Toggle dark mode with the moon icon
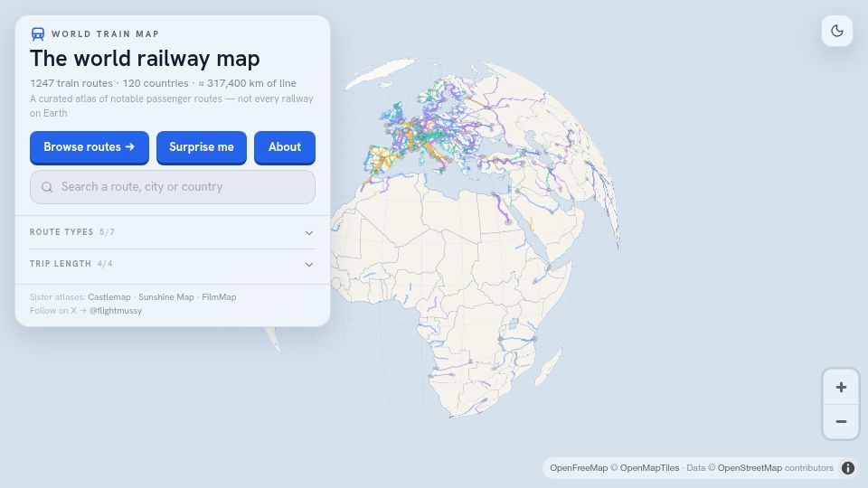The width and height of the screenshot is (868, 488). pyautogui.click(x=837, y=31)
